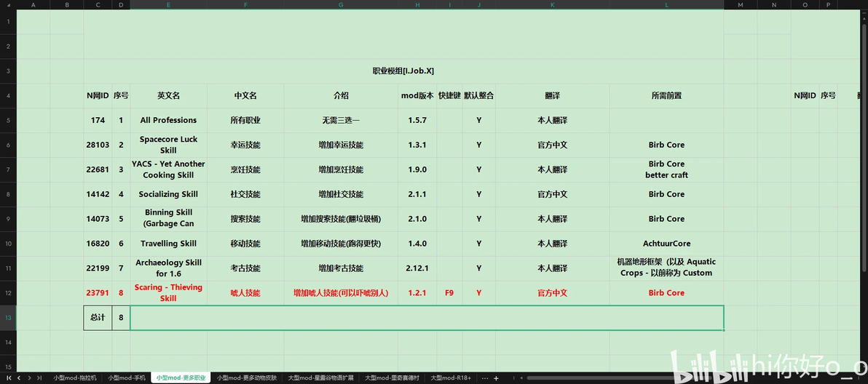
Task: Click the 翻译 header cell
Action: pos(553,95)
